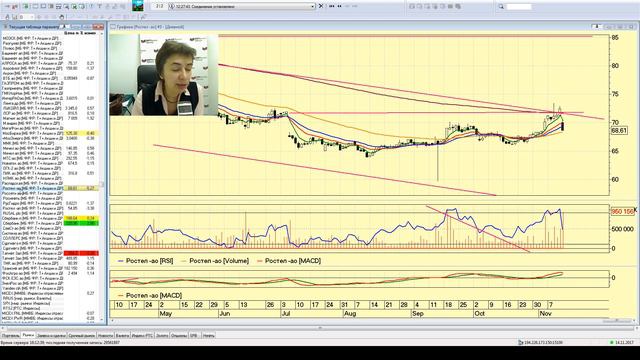Open the Портфель tab
The height and width of the screenshot is (360, 640).
point(11,336)
